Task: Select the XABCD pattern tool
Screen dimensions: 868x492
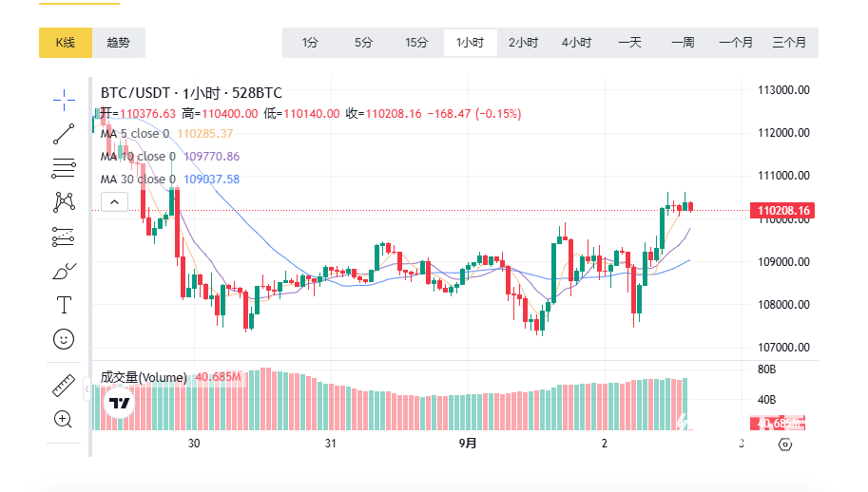Action: click(64, 201)
